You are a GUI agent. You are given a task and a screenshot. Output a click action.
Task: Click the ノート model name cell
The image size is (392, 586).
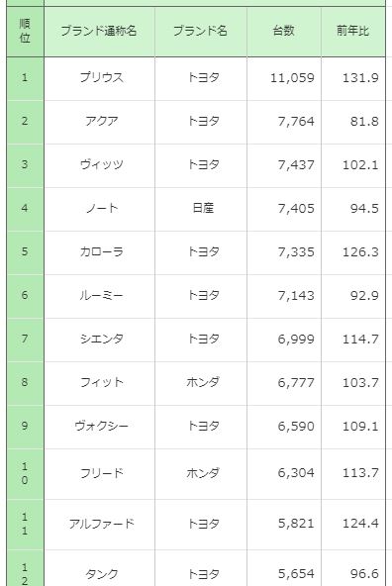click(99, 209)
